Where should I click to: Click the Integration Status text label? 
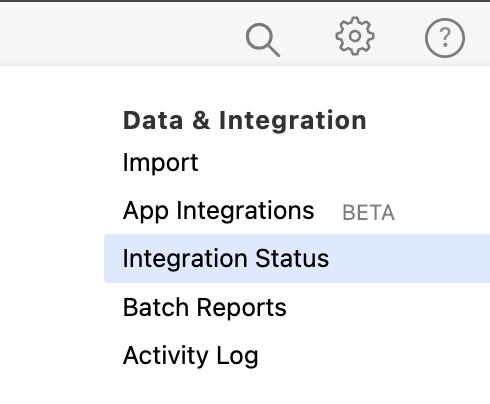pos(226,258)
